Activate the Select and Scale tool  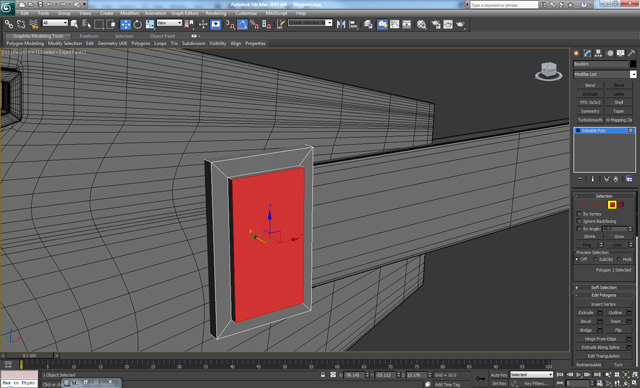tap(150, 24)
